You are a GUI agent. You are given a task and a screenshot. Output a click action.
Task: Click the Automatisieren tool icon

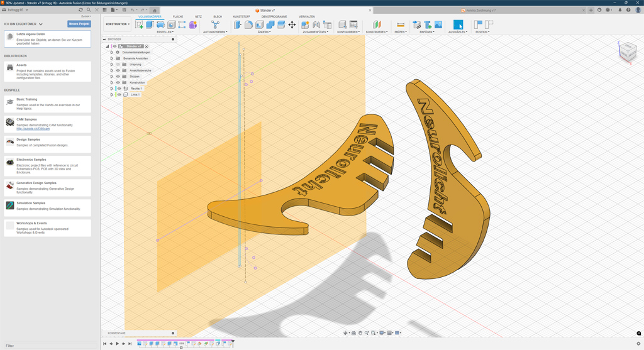[x=215, y=25]
